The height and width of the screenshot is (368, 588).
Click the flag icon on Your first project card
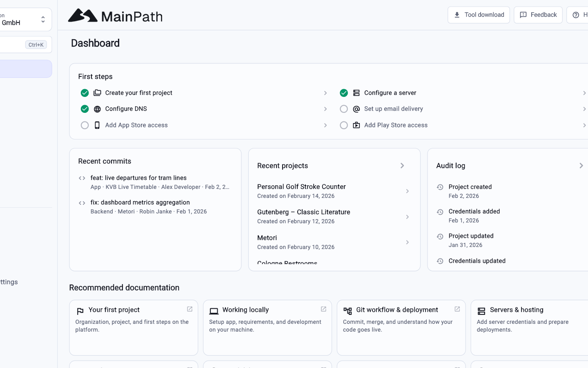point(80,311)
